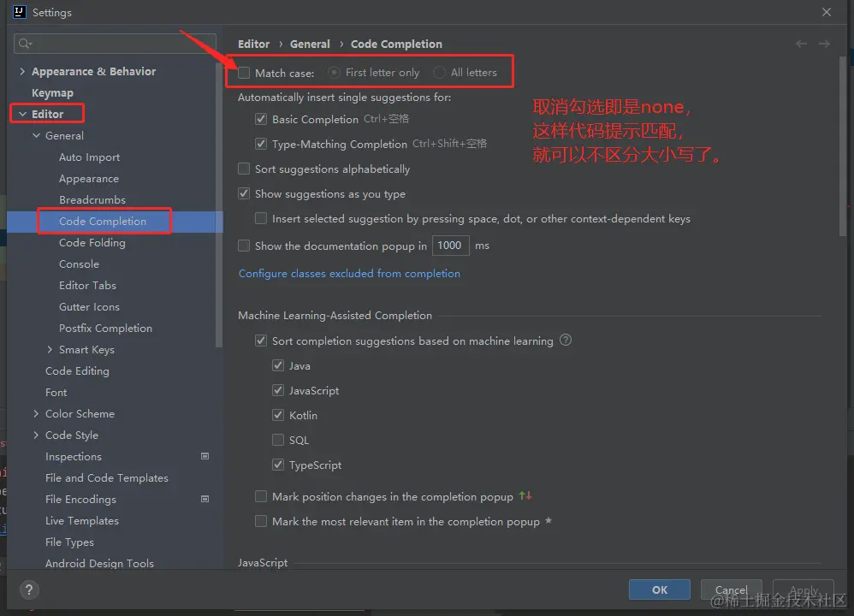The width and height of the screenshot is (854, 616).
Task: Click help icon beside machine learning sorting
Action: (x=566, y=341)
